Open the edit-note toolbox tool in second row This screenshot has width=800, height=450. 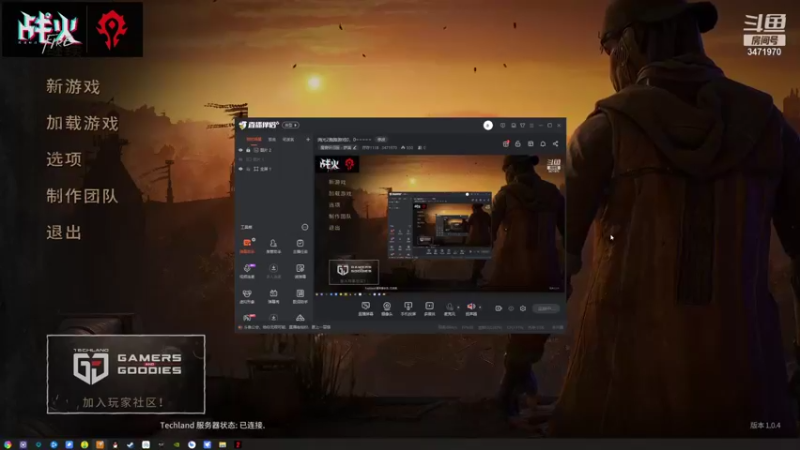(x=300, y=270)
